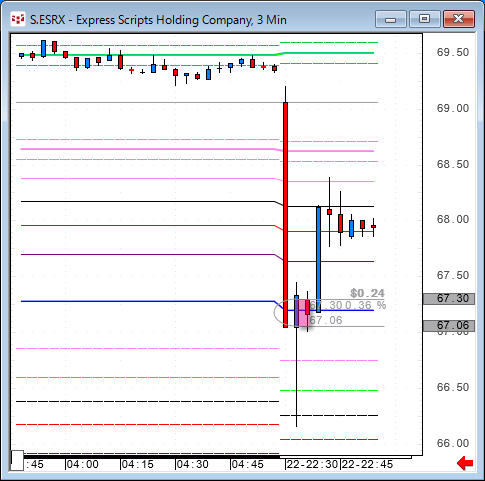Viewport: 485px width, 481px height.
Task: Click the tall blue candlestick near 68.00
Action: pos(318,260)
